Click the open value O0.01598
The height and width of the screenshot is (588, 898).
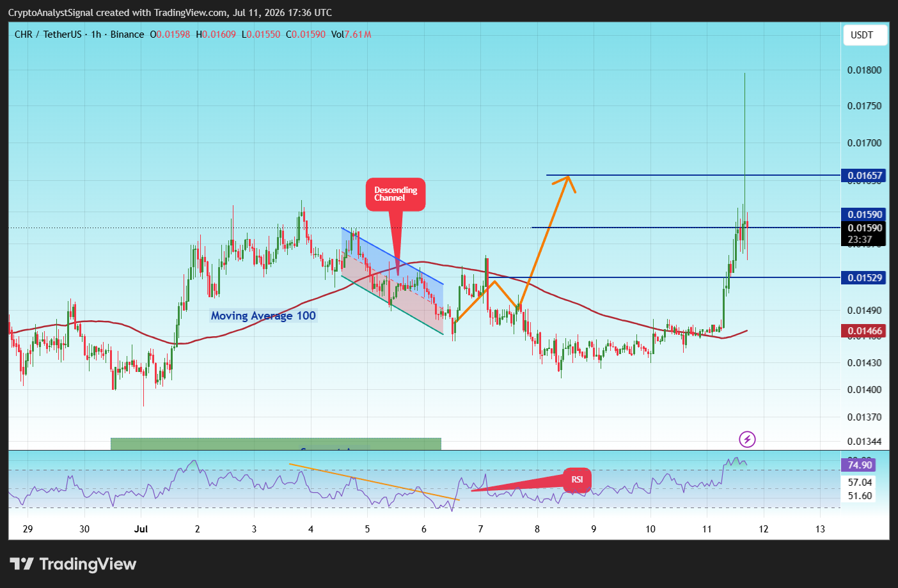(170, 35)
